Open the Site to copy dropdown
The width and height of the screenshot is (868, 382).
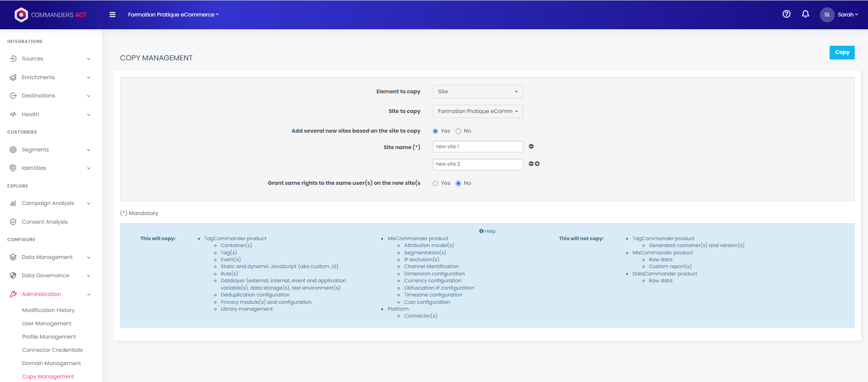pyautogui.click(x=478, y=111)
